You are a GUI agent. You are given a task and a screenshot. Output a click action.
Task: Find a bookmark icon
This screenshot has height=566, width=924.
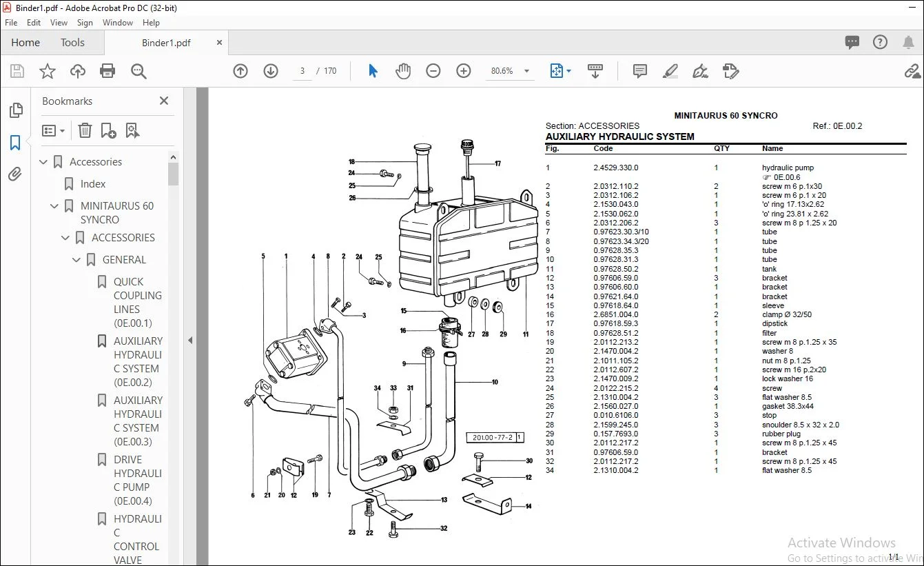point(132,130)
